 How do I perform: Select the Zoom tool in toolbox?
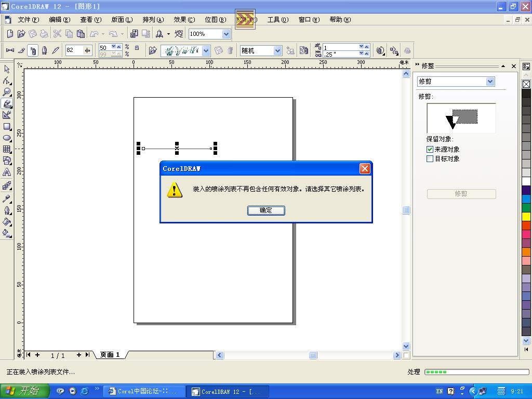(x=7, y=92)
